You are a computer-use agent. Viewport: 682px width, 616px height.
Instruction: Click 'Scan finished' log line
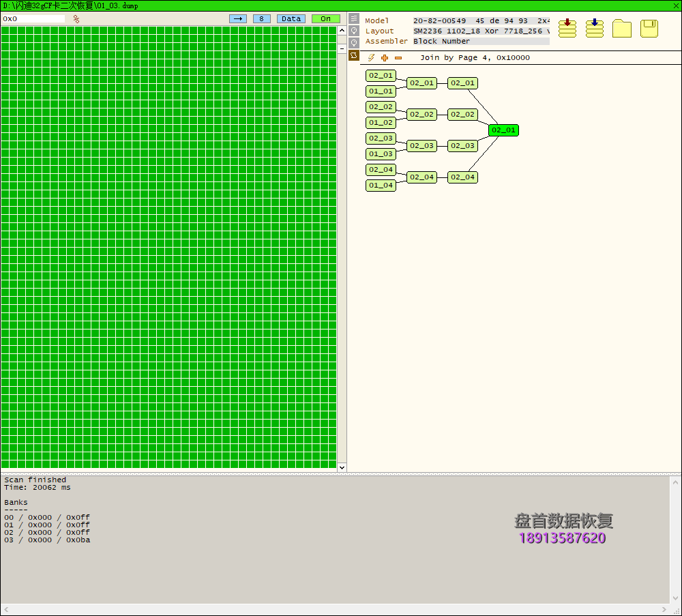35,480
